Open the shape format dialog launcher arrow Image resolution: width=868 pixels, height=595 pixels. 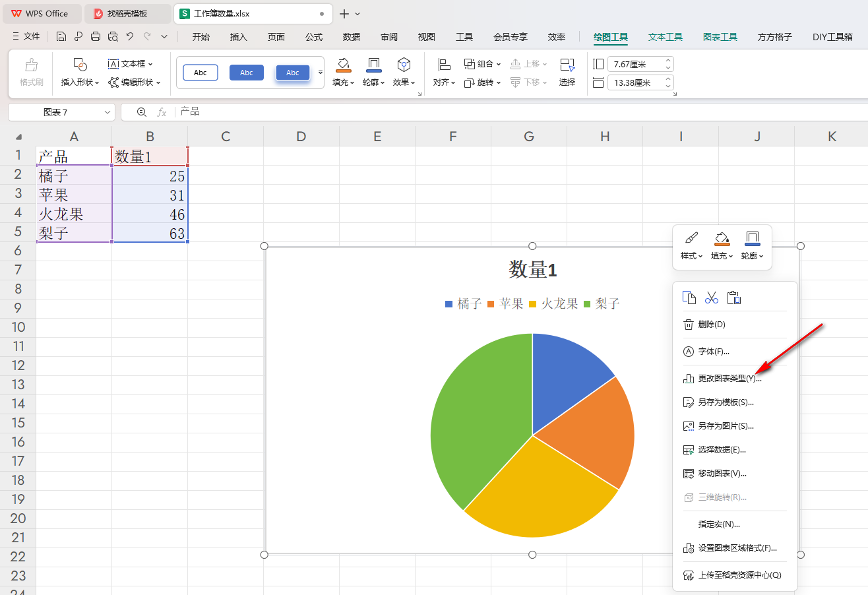pos(419,95)
